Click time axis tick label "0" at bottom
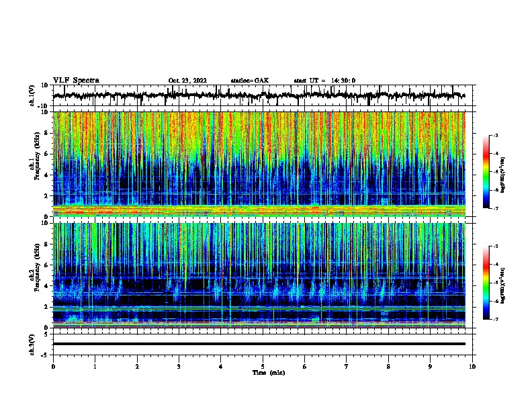The image size is (532, 411). tap(53, 367)
